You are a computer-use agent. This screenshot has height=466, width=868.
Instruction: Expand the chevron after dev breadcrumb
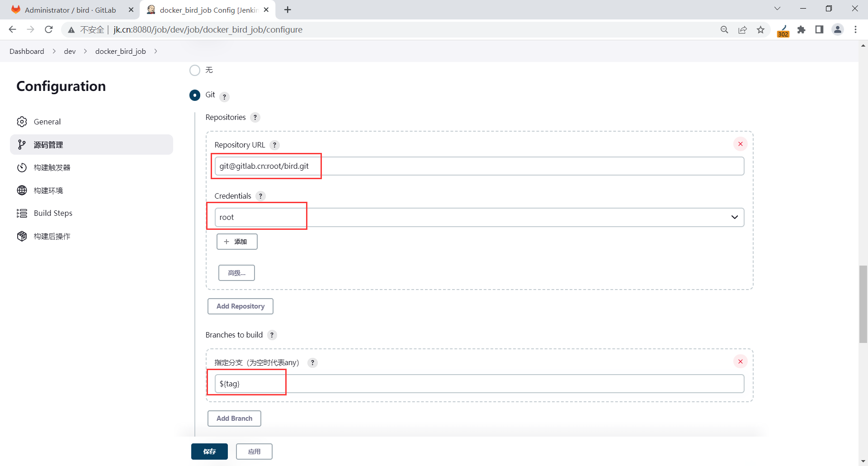tap(85, 51)
